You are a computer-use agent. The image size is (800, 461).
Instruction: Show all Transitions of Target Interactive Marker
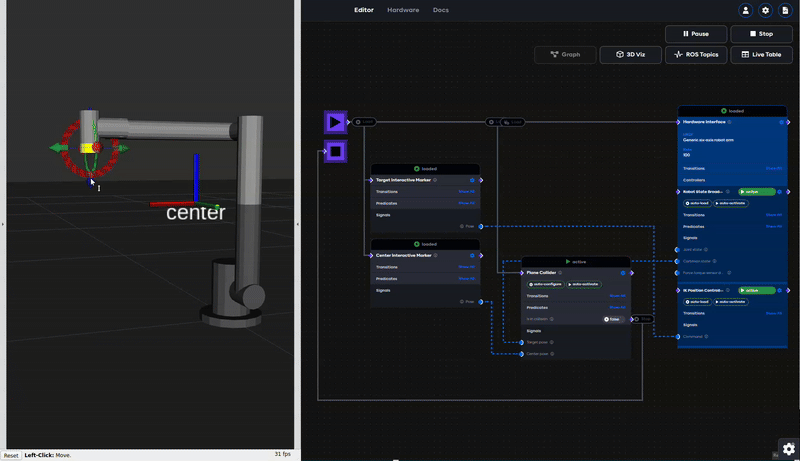click(466, 192)
